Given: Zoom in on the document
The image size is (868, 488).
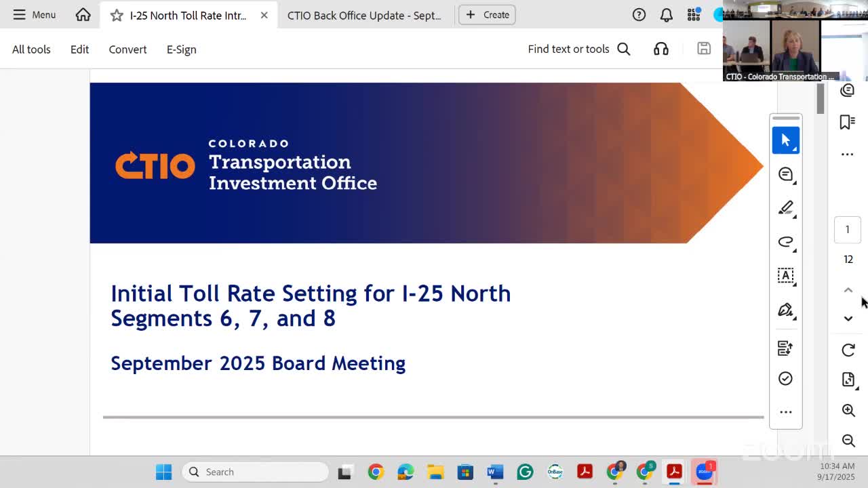Looking at the screenshot, I should pyautogui.click(x=848, y=410).
